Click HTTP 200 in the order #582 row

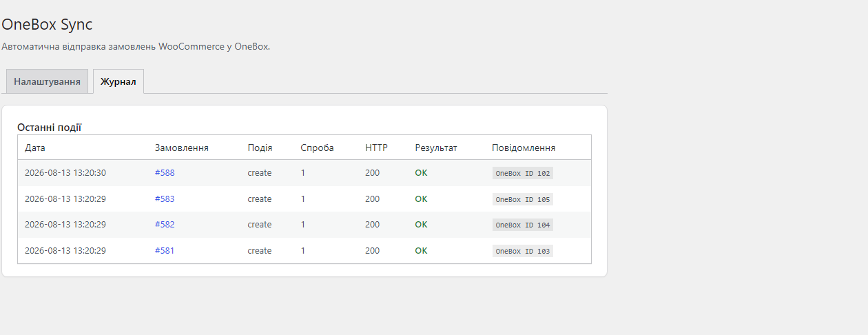pos(373,225)
